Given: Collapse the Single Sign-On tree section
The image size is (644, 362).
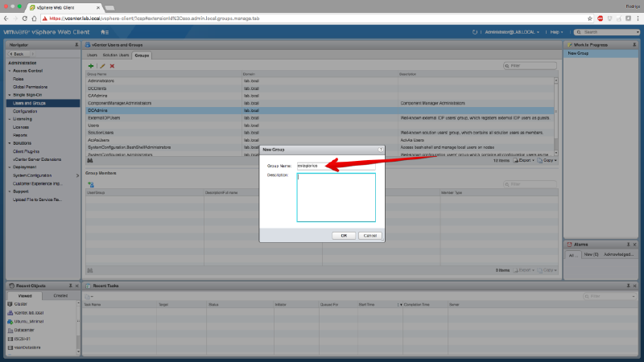Looking at the screenshot, I should [10, 95].
